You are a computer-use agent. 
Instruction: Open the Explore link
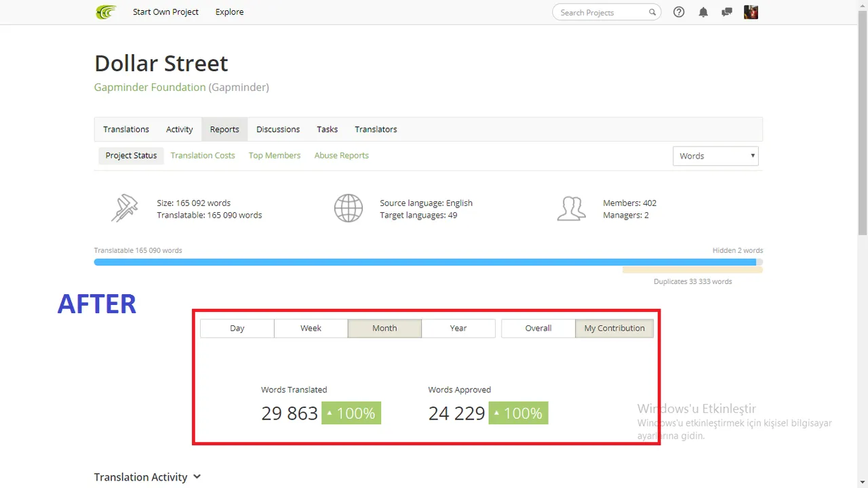[x=229, y=12]
